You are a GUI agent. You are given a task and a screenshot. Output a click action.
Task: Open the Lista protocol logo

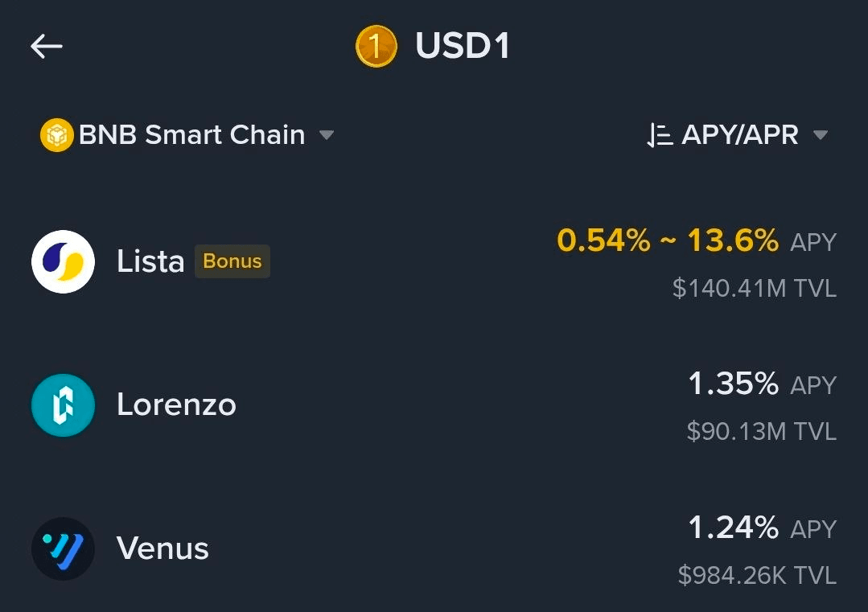(x=63, y=261)
